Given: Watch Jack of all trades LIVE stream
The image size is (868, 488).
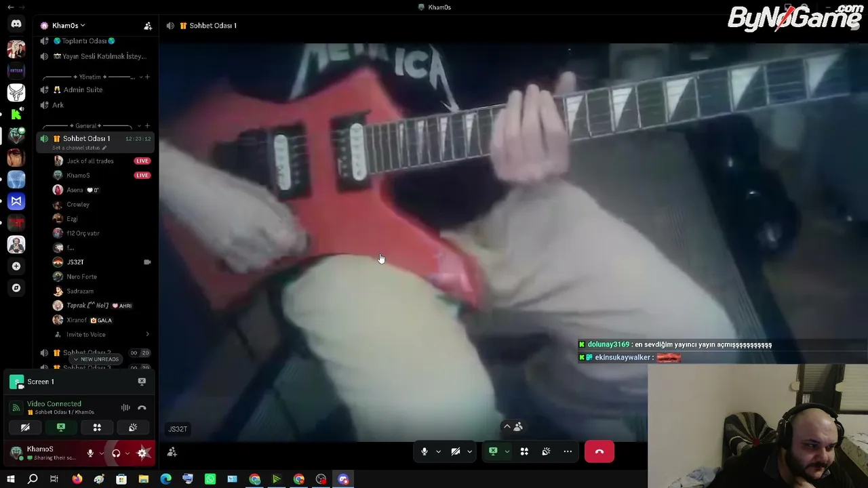Looking at the screenshot, I should pyautogui.click(x=142, y=161).
